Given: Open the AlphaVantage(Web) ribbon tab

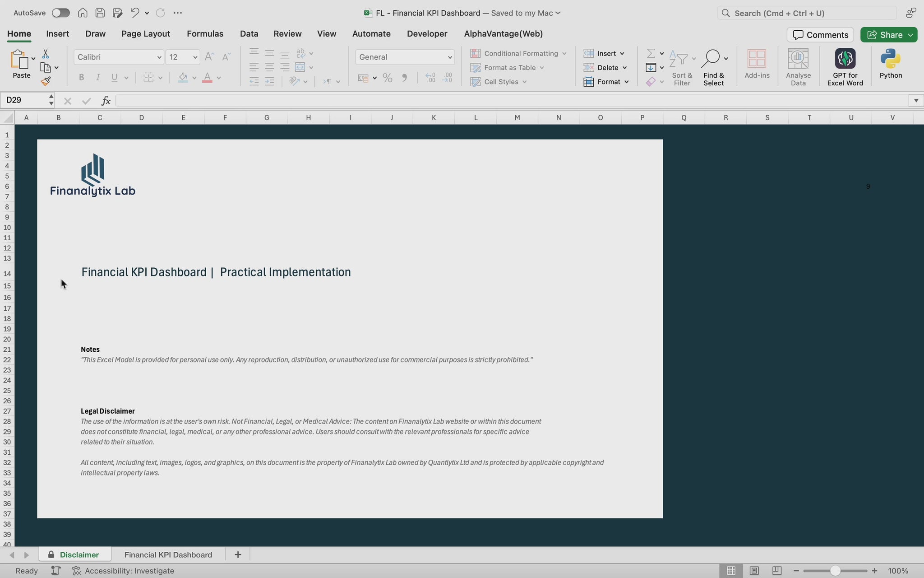Looking at the screenshot, I should pos(503,34).
